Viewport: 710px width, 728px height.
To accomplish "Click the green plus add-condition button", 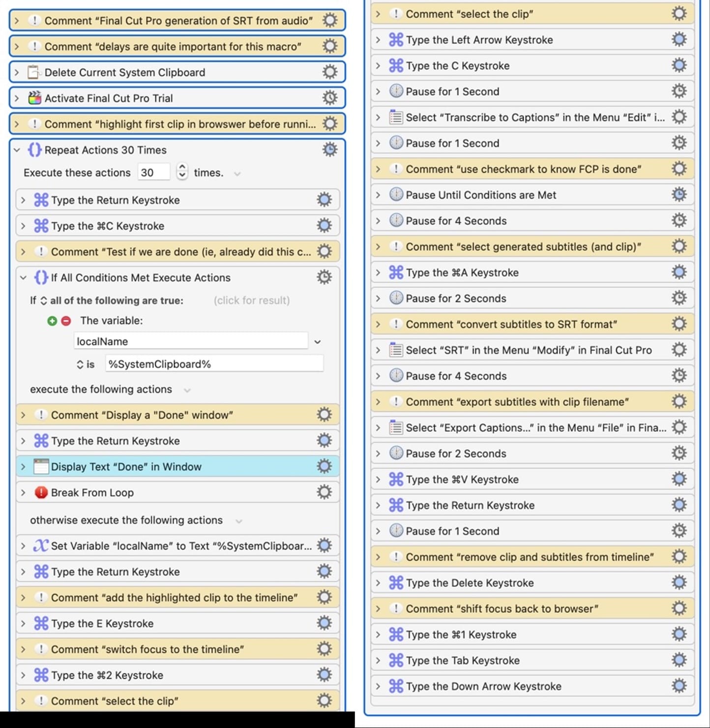I will [52, 321].
